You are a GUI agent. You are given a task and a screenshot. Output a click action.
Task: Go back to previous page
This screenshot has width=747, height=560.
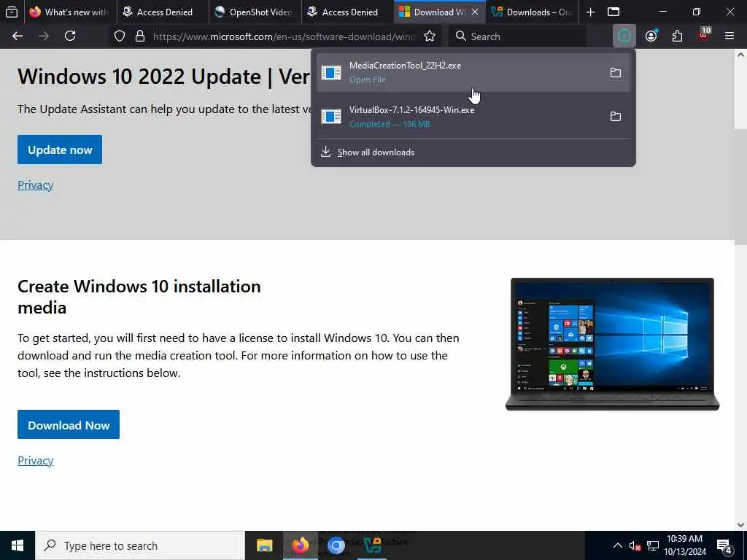pos(18,36)
